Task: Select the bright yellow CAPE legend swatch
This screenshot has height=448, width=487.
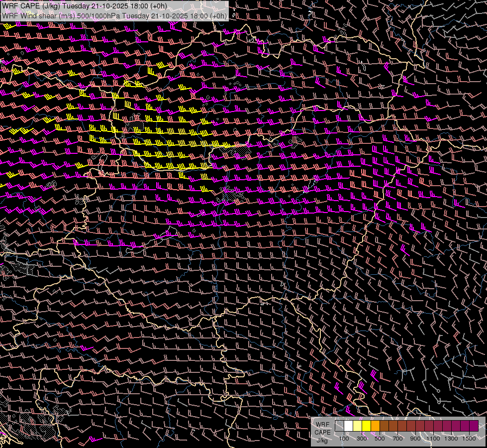Action: [x=367, y=426]
